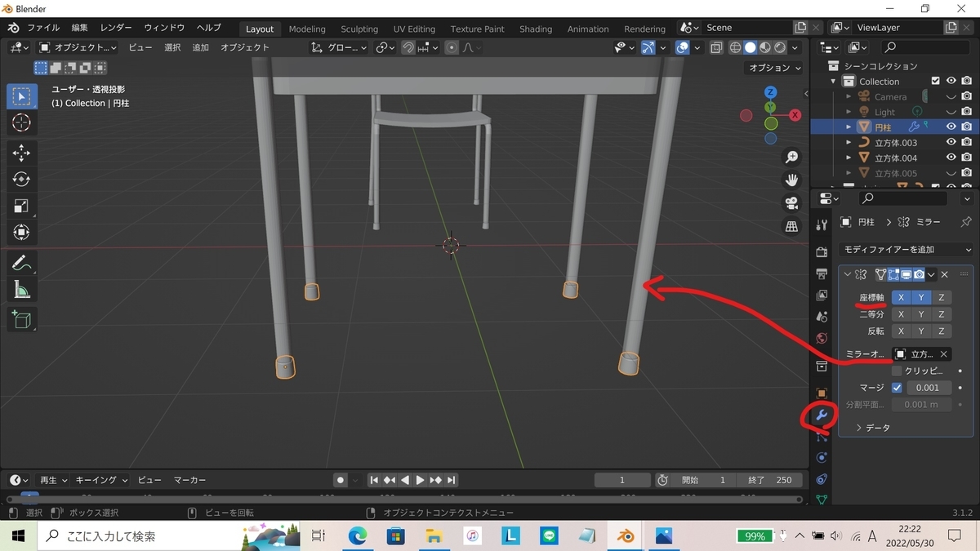980x551 pixels.
Task: Open the Render properties tab
Action: [x=822, y=251]
